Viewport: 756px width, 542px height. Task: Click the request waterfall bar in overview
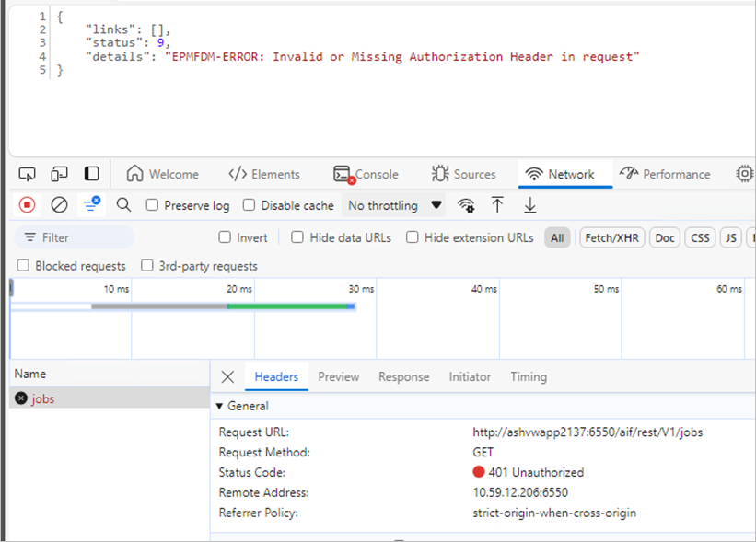(223, 306)
